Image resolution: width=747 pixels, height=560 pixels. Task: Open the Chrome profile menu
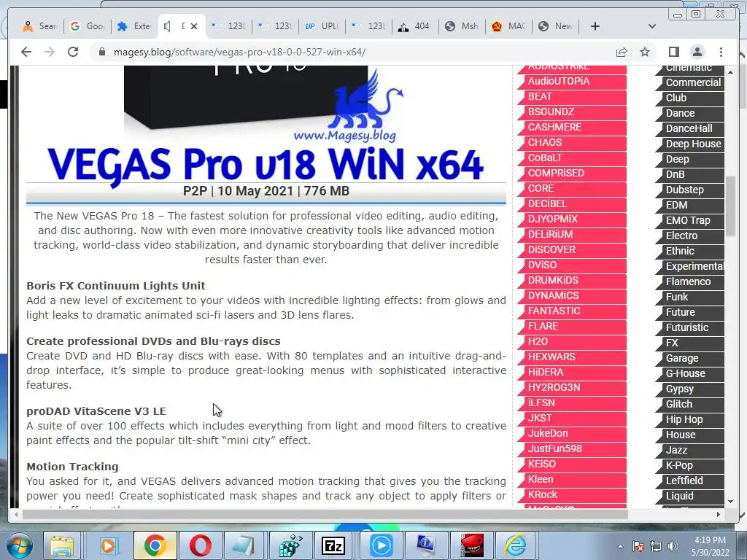pos(697,52)
